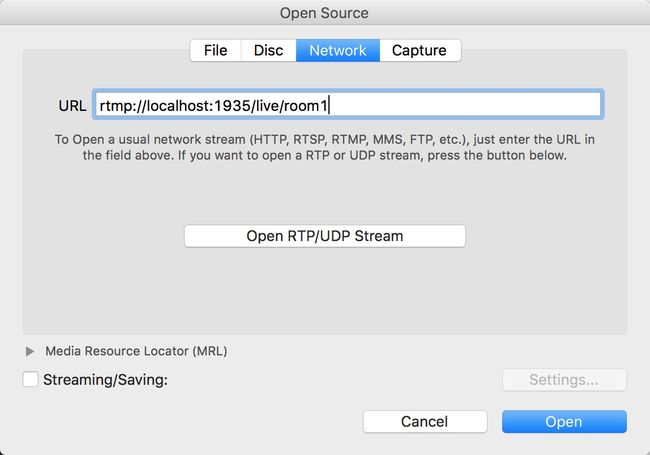Click the Open RTP/UDP Stream button

[325, 236]
